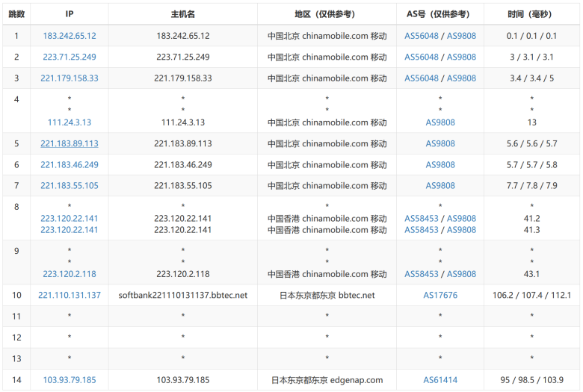Click AS9808 link in hop 1 row
The width and height of the screenshot is (583, 392).
[x=461, y=36]
